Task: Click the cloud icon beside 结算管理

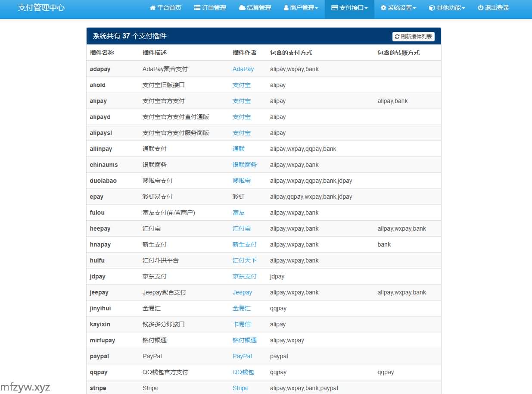Action: point(242,8)
